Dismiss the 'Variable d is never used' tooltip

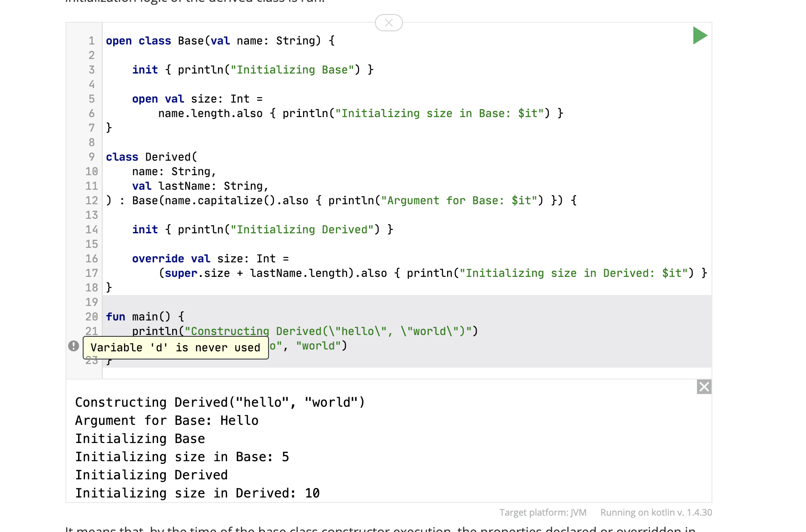[x=176, y=347]
